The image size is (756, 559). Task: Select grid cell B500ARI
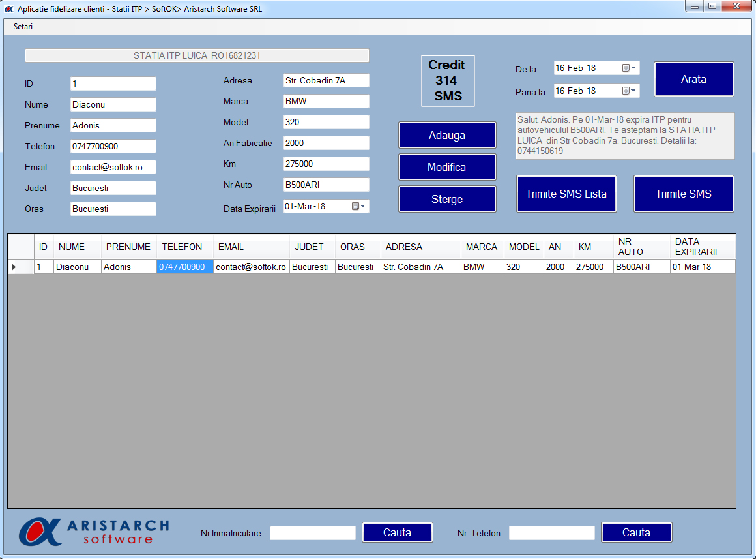[x=641, y=267]
